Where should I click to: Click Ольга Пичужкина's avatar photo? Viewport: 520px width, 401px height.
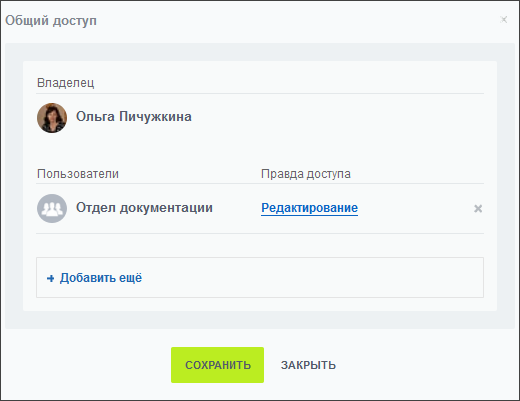[x=52, y=118]
